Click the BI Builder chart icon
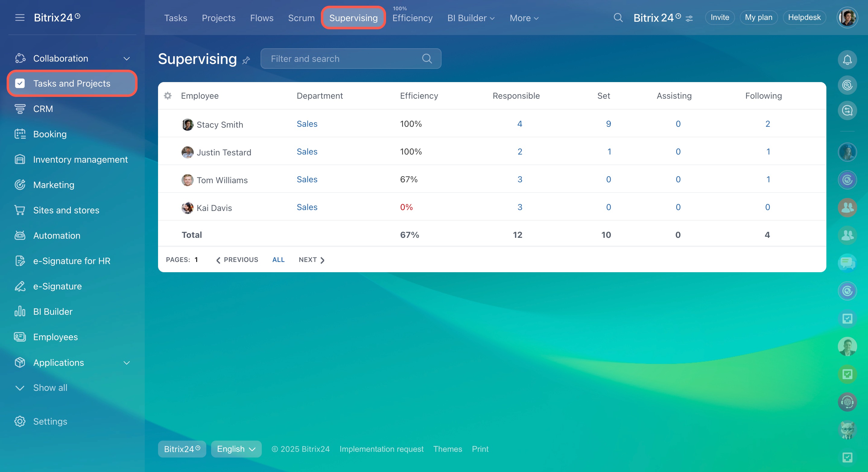This screenshot has height=472, width=868. 20,311
